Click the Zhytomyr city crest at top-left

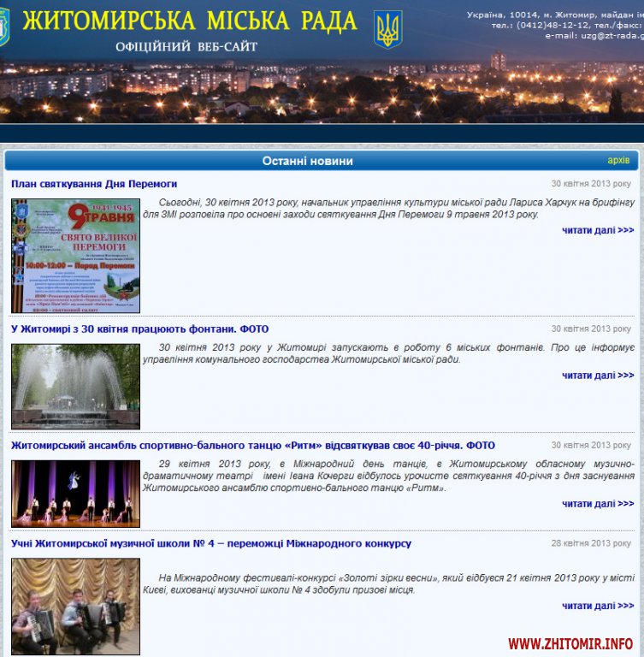coord(4,27)
